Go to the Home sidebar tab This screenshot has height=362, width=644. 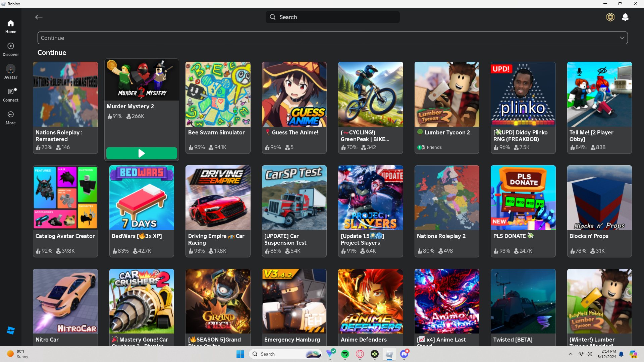click(11, 26)
